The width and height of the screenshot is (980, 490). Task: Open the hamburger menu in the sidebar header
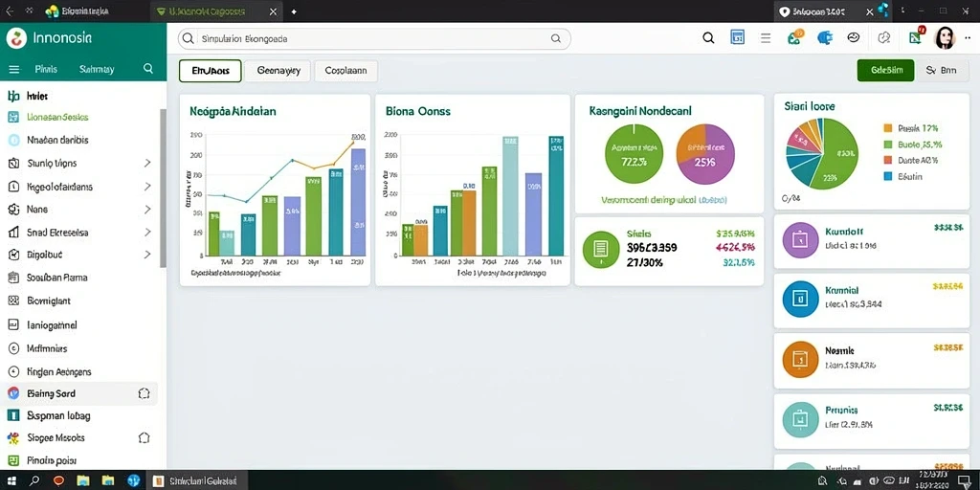(x=13, y=69)
